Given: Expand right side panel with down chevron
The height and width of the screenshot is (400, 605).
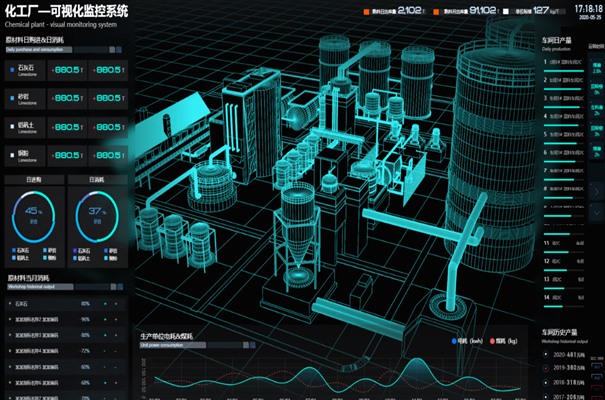Looking at the screenshot, I should pyautogui.click(x=597, y=213).
